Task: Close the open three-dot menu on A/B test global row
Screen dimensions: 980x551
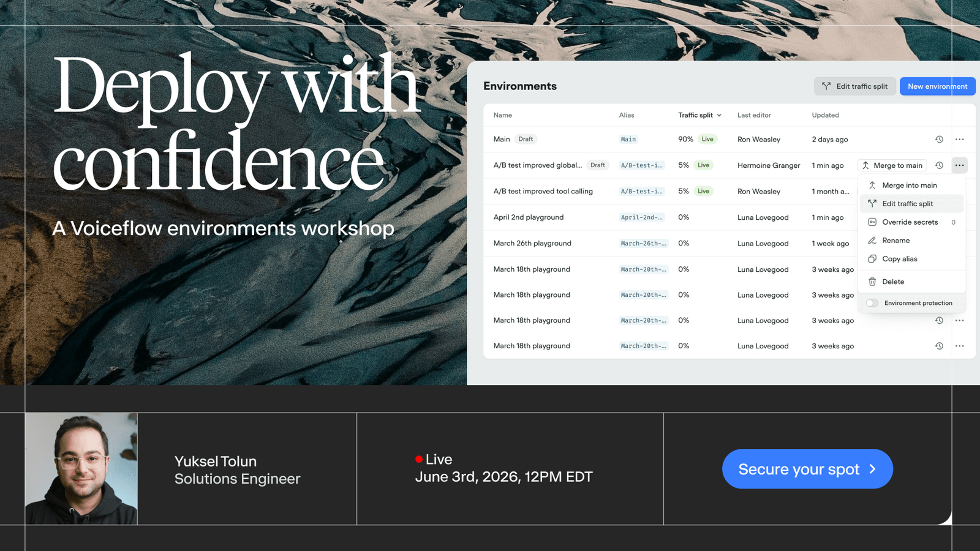Action: (x=959, y=165)
